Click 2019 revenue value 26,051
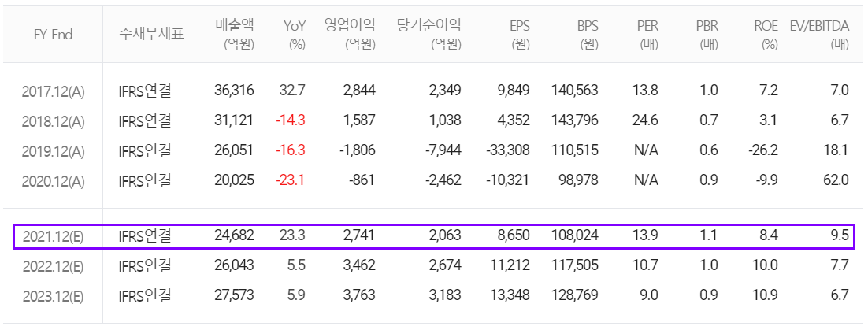Screen dimensions: 868x326 click(x=234, y=150)
